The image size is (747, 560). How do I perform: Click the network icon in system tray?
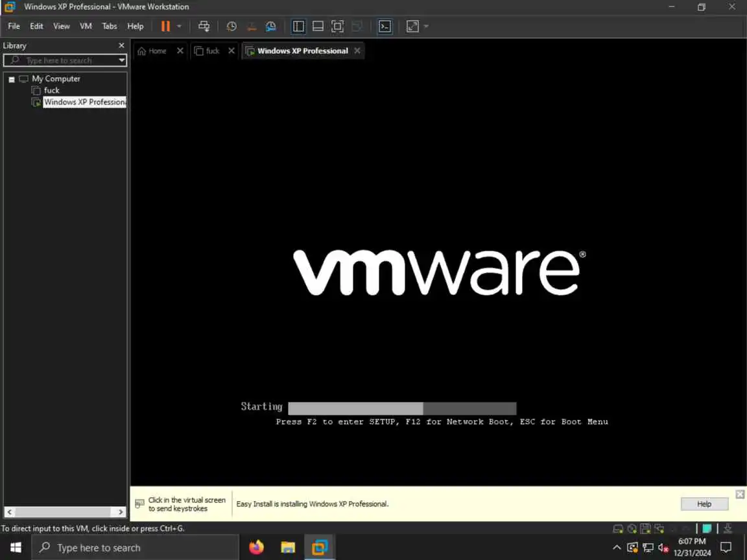tap(648, 548)
